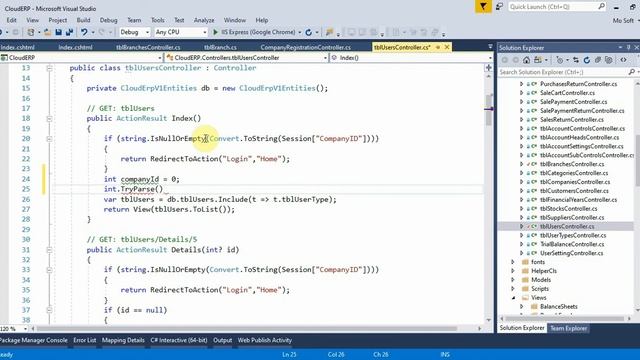
Task: Open the editor zoom level dropdown
Action: (25, 329)
